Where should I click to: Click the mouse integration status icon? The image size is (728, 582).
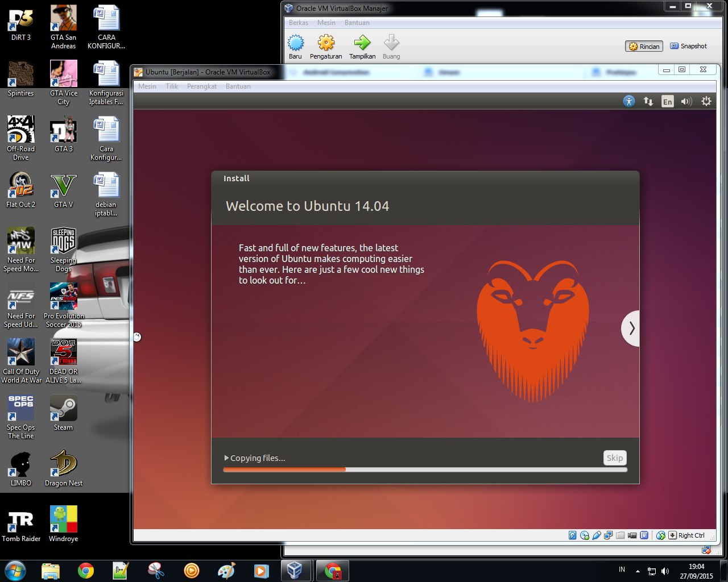[x=660, y=535]
